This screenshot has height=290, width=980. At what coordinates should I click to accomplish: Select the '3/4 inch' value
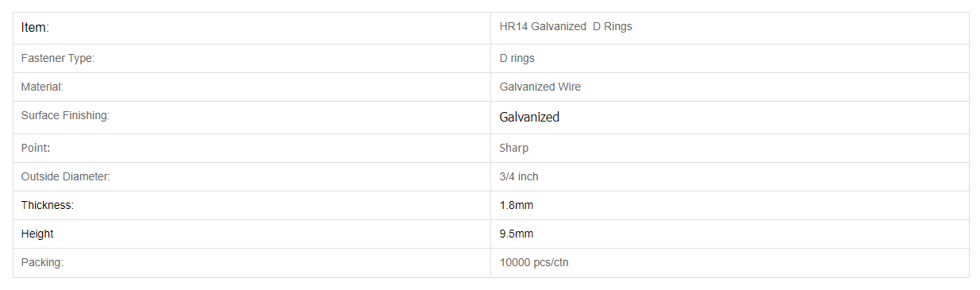point(519,176)
